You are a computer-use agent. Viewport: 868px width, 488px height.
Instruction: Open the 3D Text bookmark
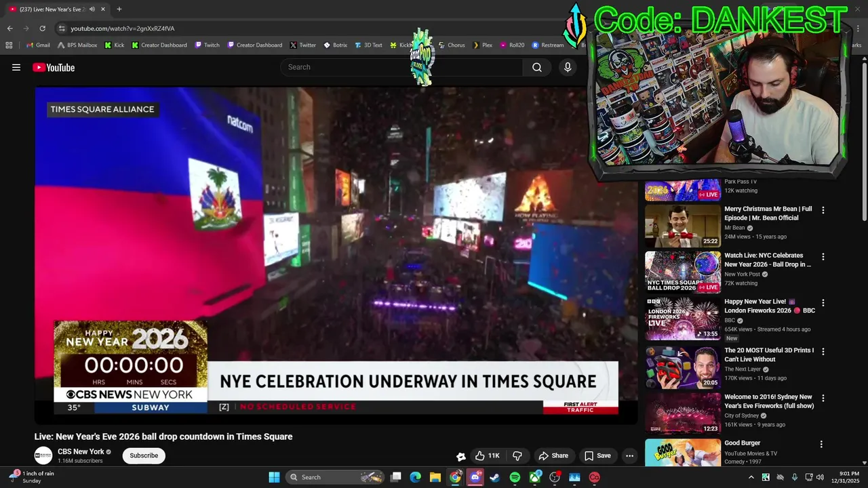pyautogui.click(x=368, y=45)
